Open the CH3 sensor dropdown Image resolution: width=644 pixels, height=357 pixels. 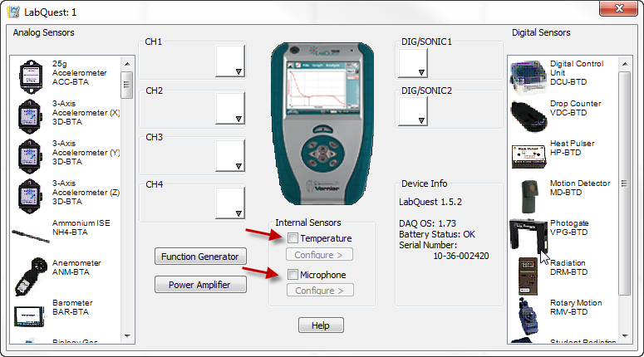pyautogui.click(x=230, y=155)
